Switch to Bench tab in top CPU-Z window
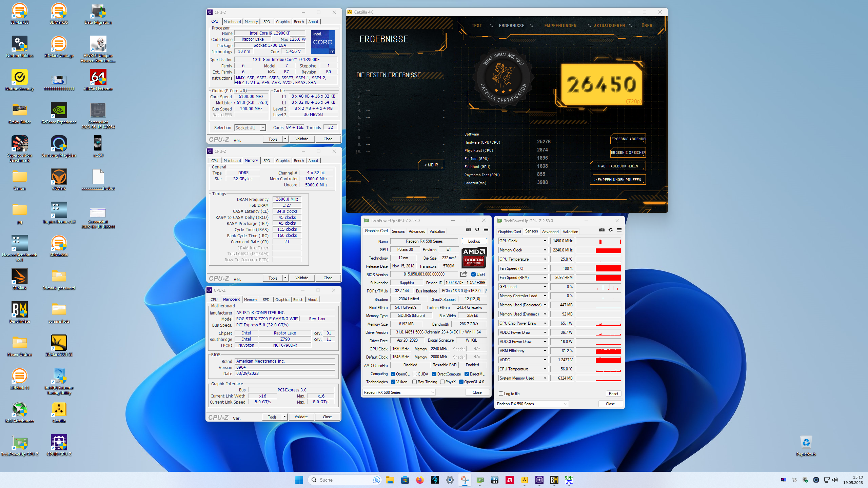The height and width of the screenshot is (488, 868). pos(299,22)
